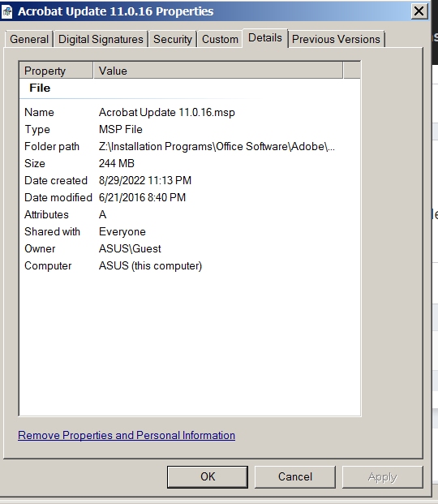Close the Properties dialog with X
Image resolution: width=438 pixels, height=504 pixels.
419,11
